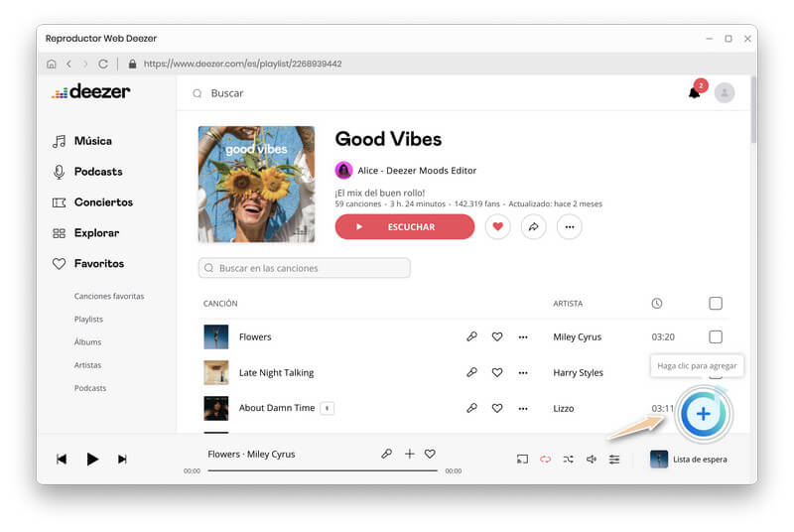Open more options for About Damn Time

(x=523, y=409)
